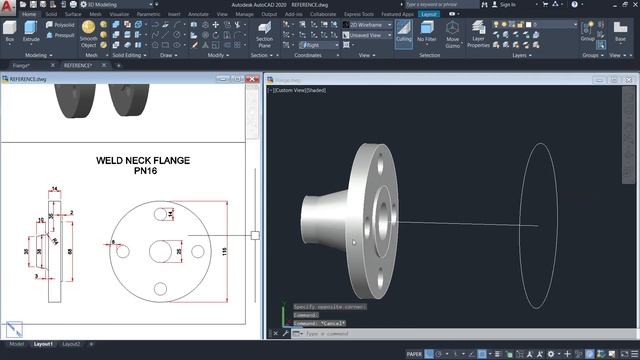Open the Unsaved View dropdown
Viewport: 640px width, 360px height.
367,35
